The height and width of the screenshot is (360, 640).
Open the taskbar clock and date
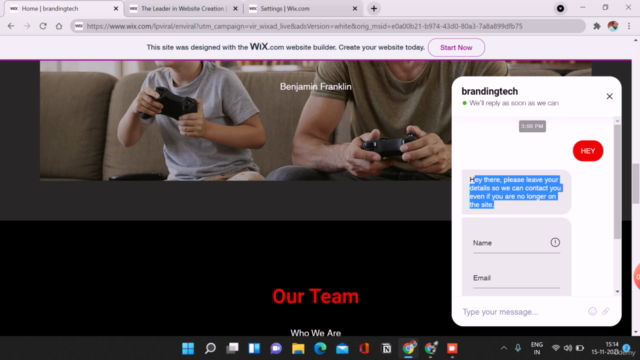coord(606,348)
